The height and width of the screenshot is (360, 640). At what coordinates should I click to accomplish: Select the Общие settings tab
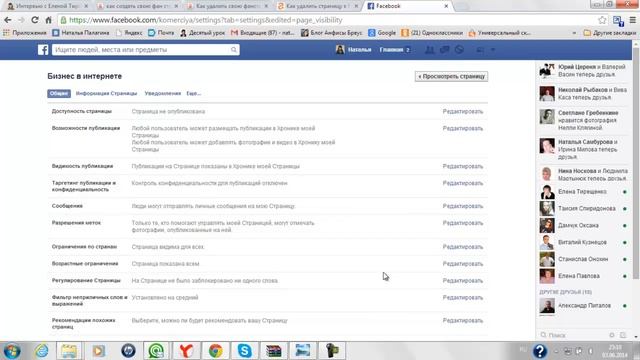[59, 93]
